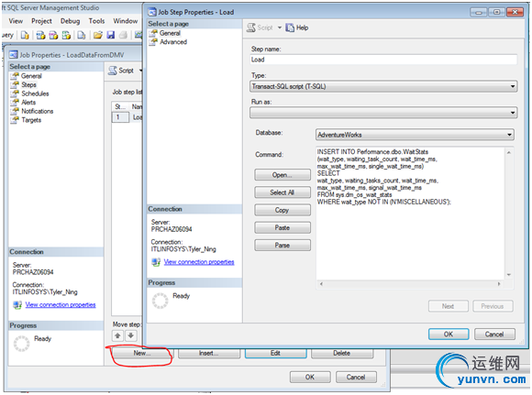Click the greyed-out Next button in Job Step dialog
Screen dimensions: 532x395
[x=449, y=306]
